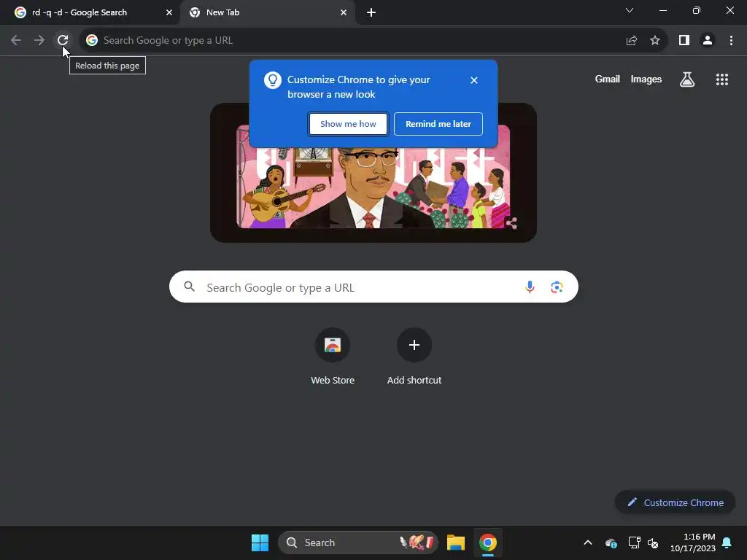The height and width of the screenshot is (560, 747).
Task: Open the network tray icon
Action: 634,542
